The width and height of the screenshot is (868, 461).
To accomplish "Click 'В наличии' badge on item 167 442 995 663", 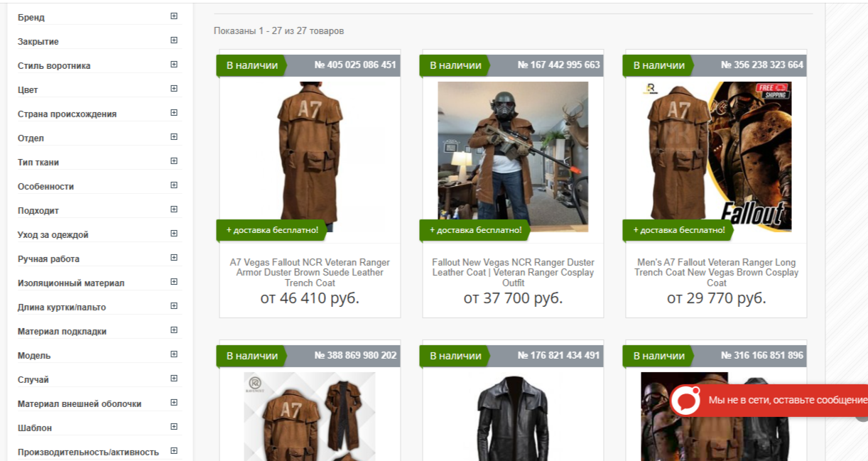I will point(455,65).
